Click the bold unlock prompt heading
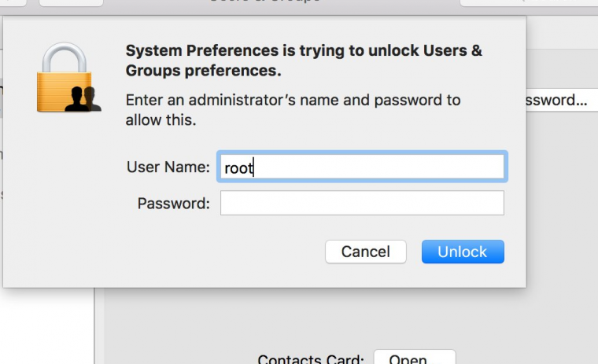The width and height of the screenshot is (598, 364). 304,61
